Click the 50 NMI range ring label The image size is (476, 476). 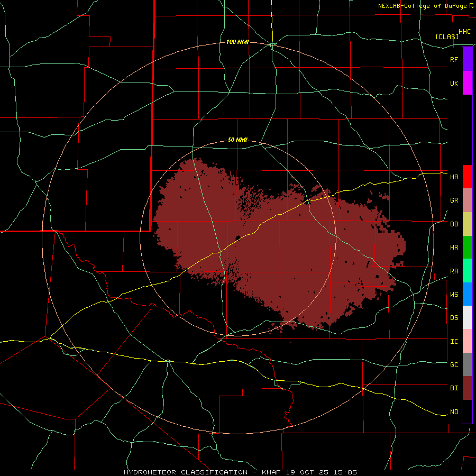(237, 140)
